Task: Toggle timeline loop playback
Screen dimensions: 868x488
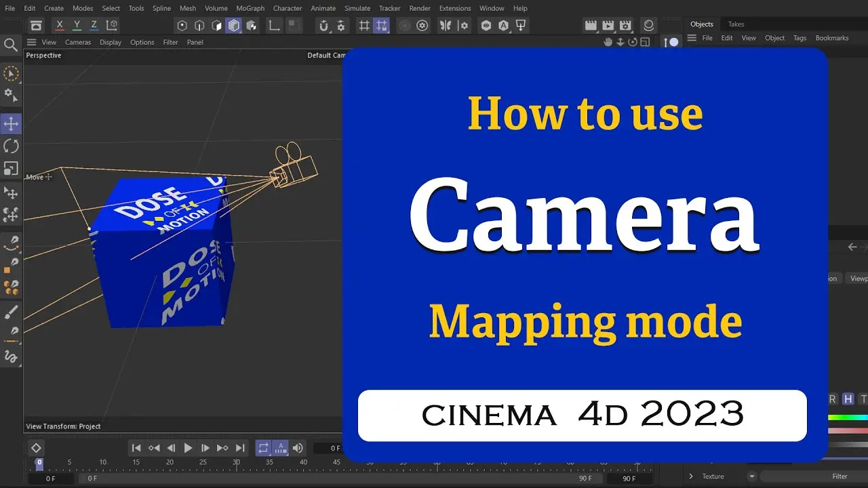Action: point(263,448)
